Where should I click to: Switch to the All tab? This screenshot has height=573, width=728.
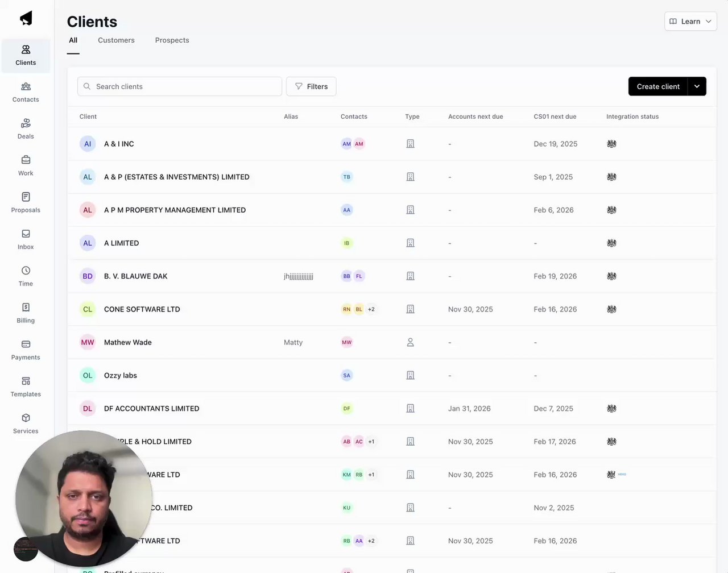[73, 40]
